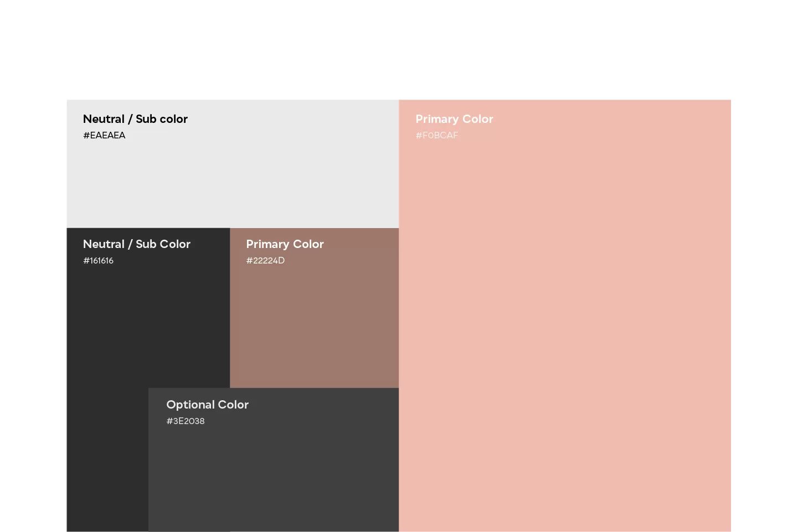Click the #3E2038 hex code text
The image size is (798, 532).
click(186, 421)
